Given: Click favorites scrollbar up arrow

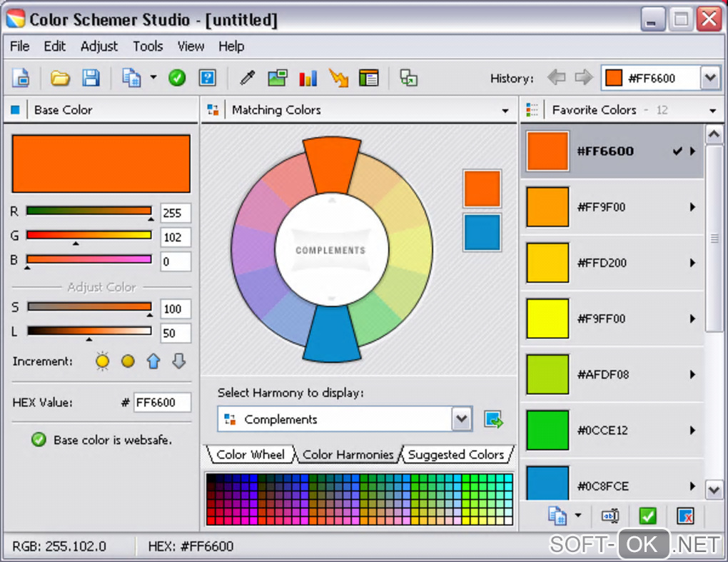Looking at the screenshot, I should pyautogui.click(x=714, y=135).
